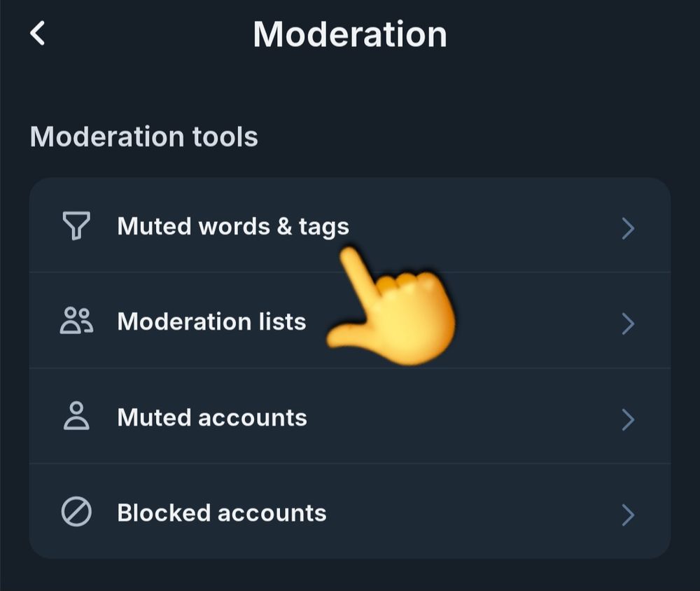Return to previous screen using back navigation
Viewport: 700px width, 591px height.
38,33
